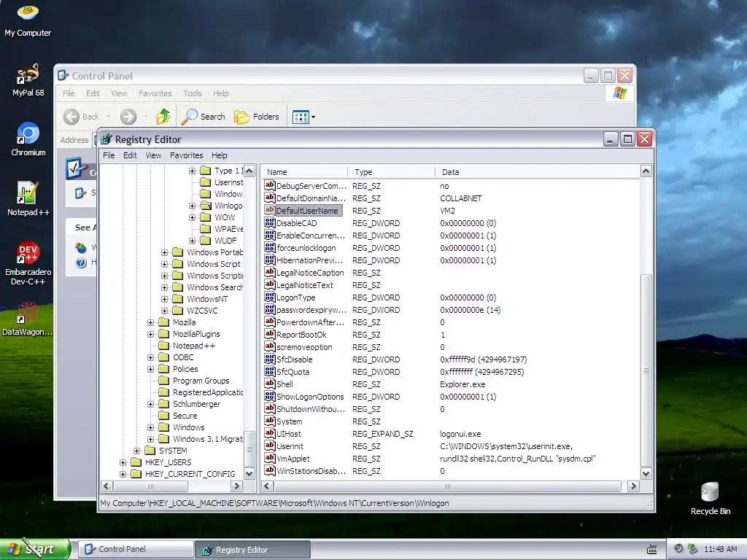Expand HKEY_CURRENT_CONFIG hive
Image resolution: width=747 pixels, height=560 pixels.
click(123, 474)
